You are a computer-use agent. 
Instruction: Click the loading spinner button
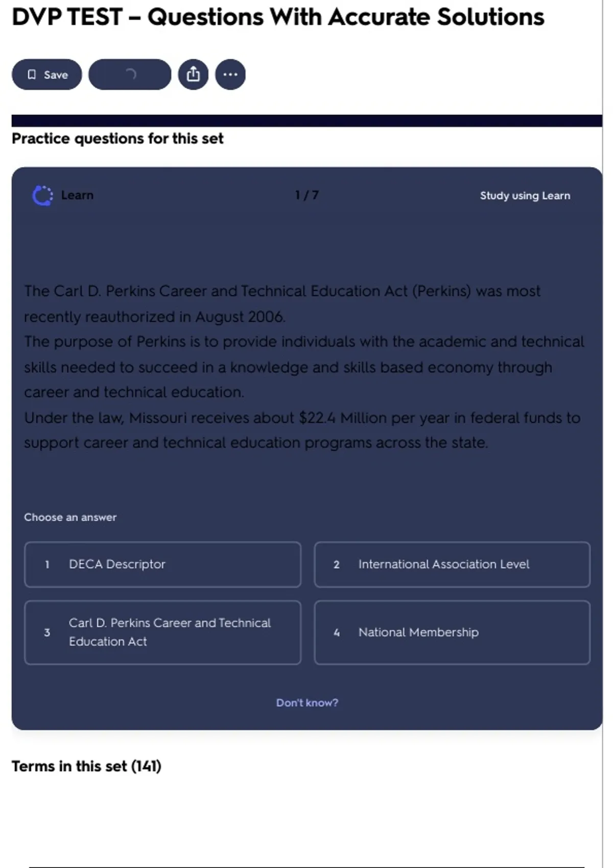tap(130, 75)
